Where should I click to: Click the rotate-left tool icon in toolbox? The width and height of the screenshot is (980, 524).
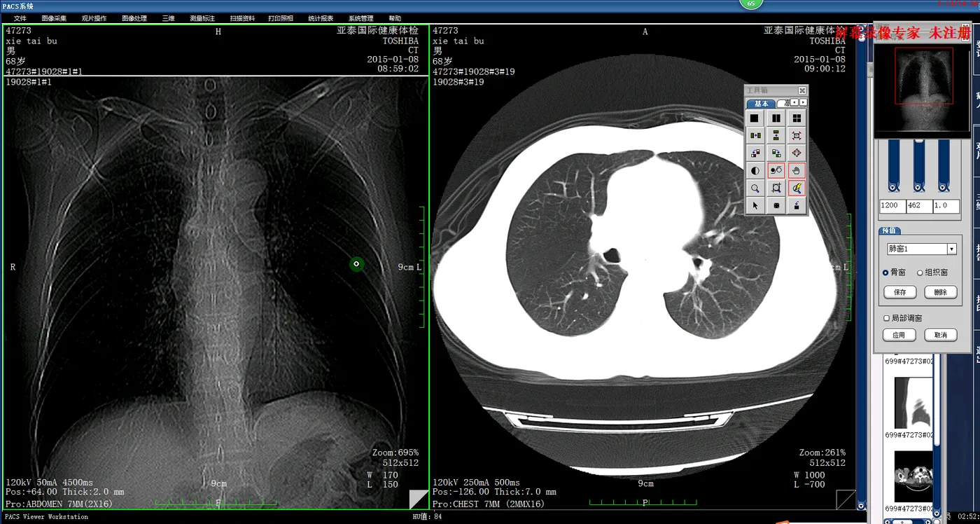click(755, 153)
